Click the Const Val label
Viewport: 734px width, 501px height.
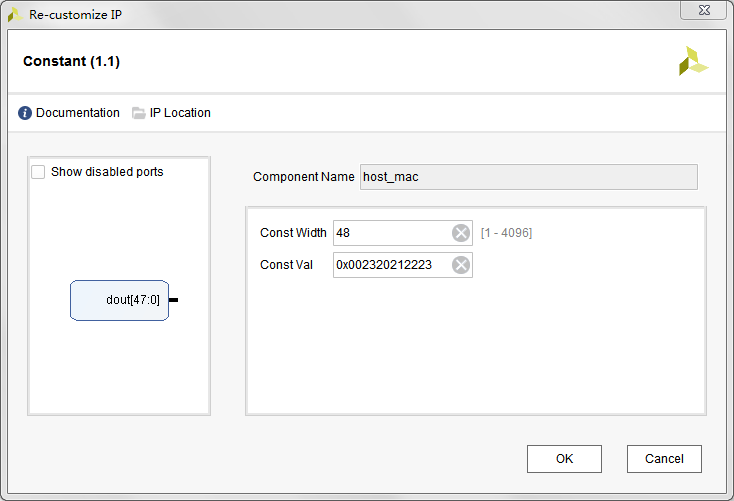(286, 265)
